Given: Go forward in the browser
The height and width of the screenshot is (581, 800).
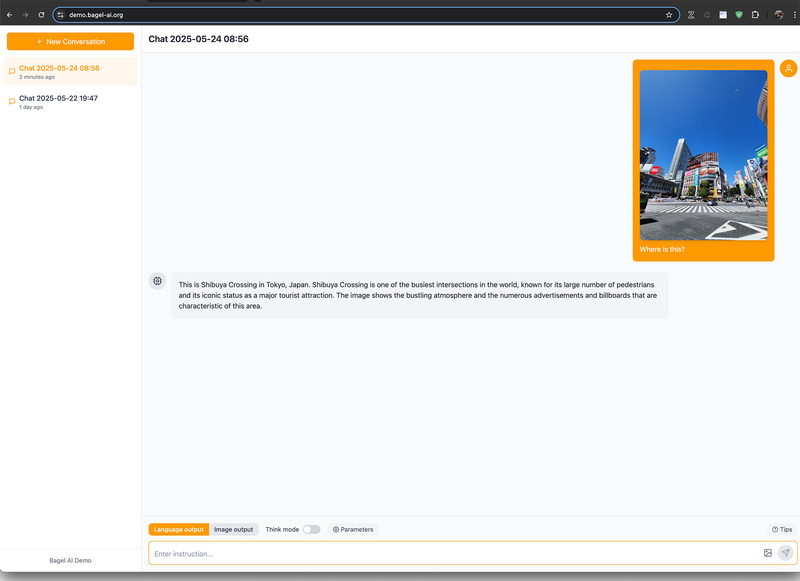Looking at the screenshot, I should tap(25, 15).
